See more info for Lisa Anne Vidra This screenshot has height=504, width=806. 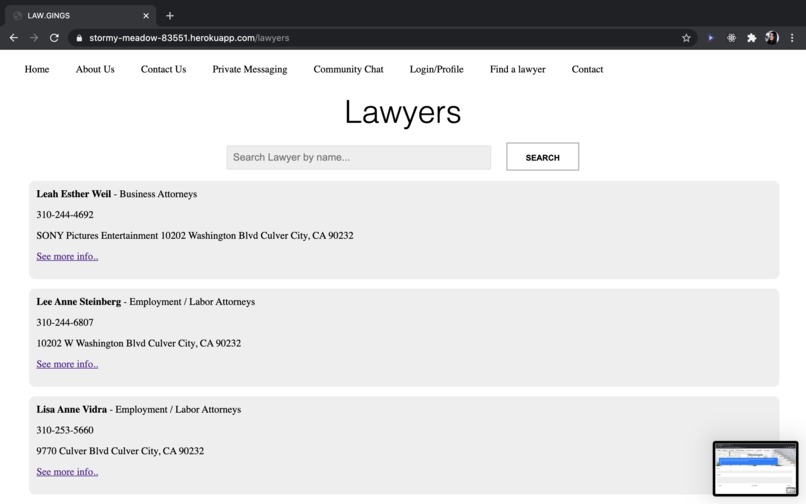coord(67,472)
